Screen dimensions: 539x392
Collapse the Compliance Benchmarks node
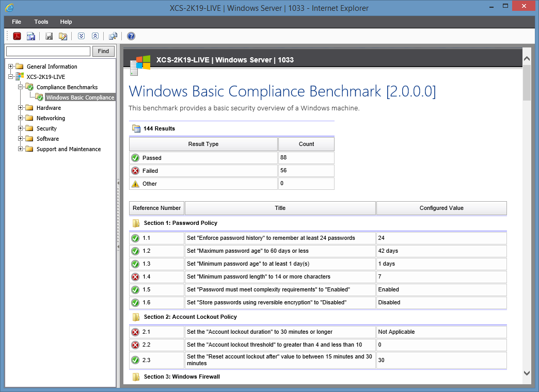tap(21, 87)
